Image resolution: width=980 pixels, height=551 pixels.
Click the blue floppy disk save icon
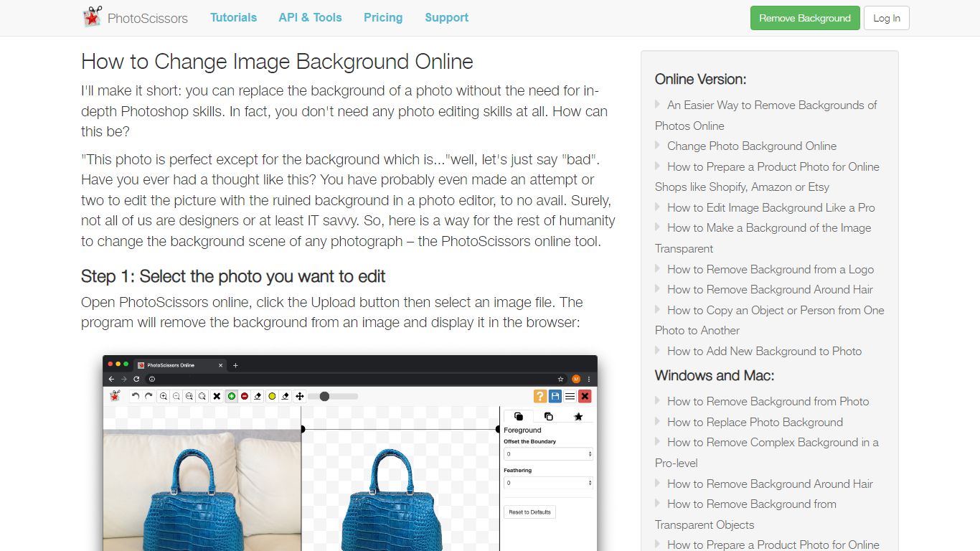[x=555, y=396]
